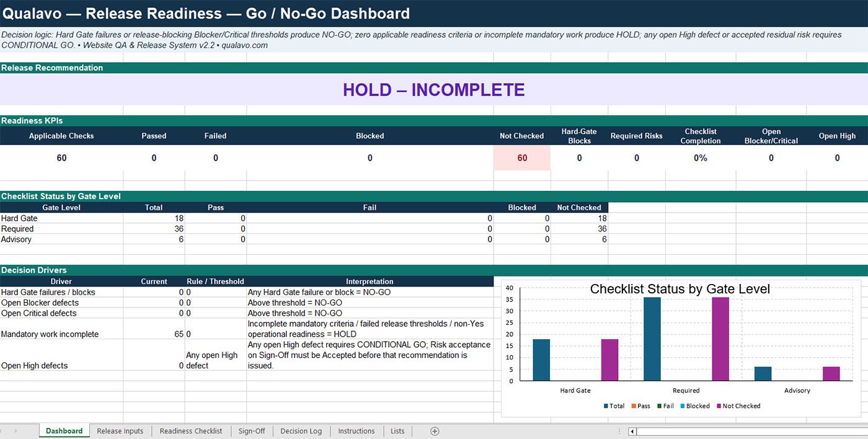This screenshot has width=868, height=439.
Task: Select the Checklist Status by Gate Level header
Action: (x=434, y=197)
